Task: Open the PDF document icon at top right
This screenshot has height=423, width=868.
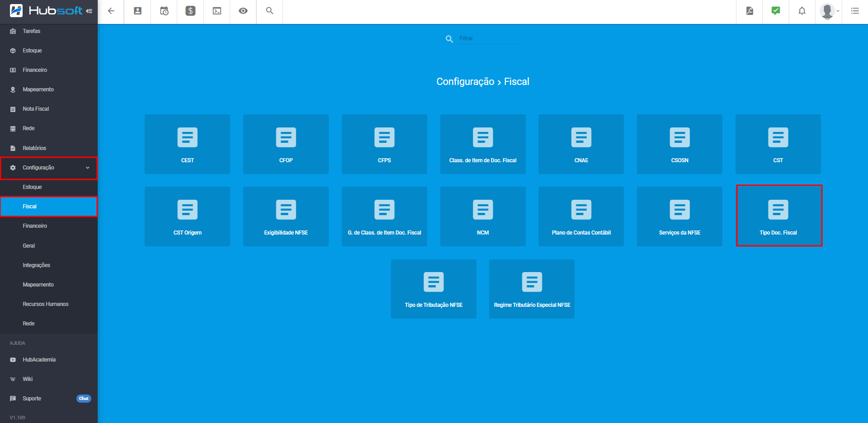Action: click(x=750, y=11)
